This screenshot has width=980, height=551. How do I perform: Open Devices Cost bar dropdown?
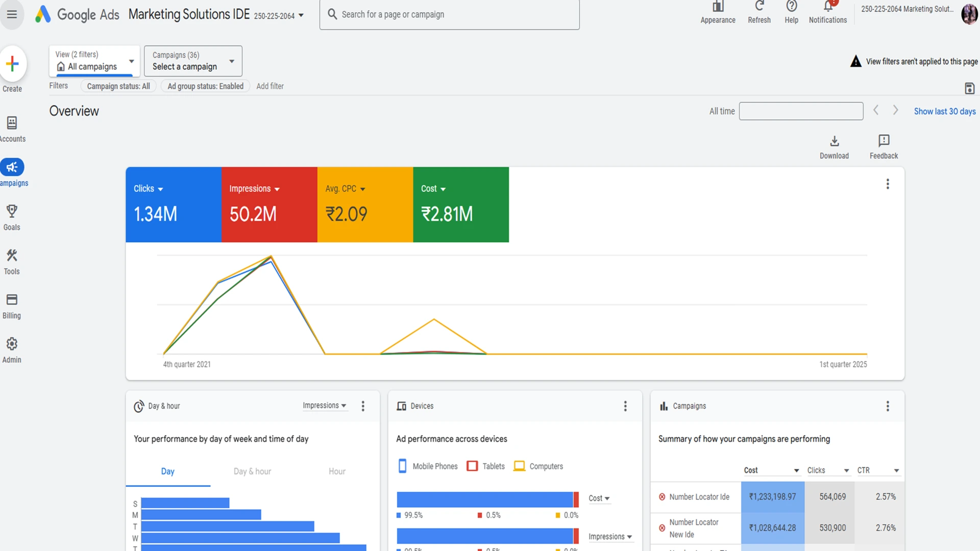point(599,498)
